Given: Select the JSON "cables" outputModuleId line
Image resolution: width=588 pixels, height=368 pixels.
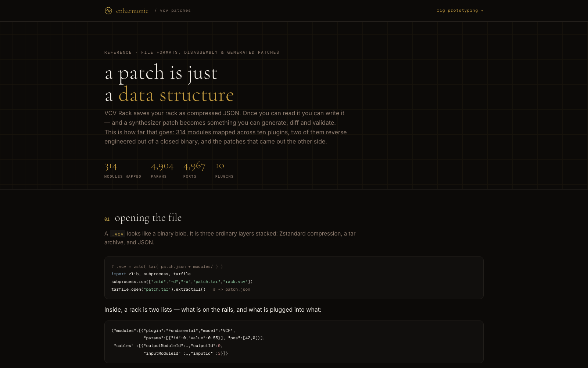Looking at the screenshot, I should (168, 346).
